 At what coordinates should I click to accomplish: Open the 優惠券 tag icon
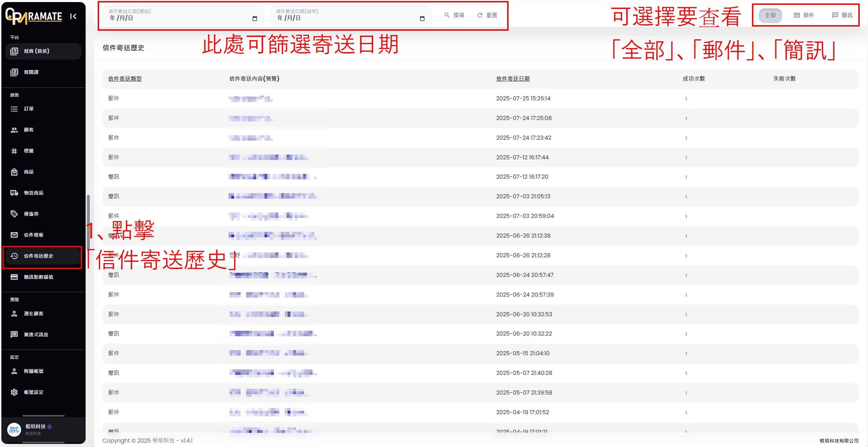point(14,214)
